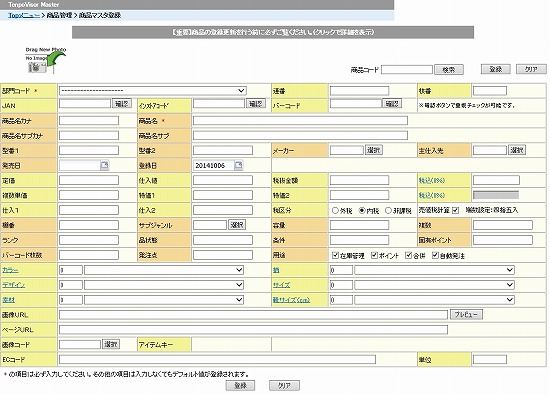Uncheck 在庫管理 checkbox
This screenshot has width=550, height=395.
pos(335,255)
